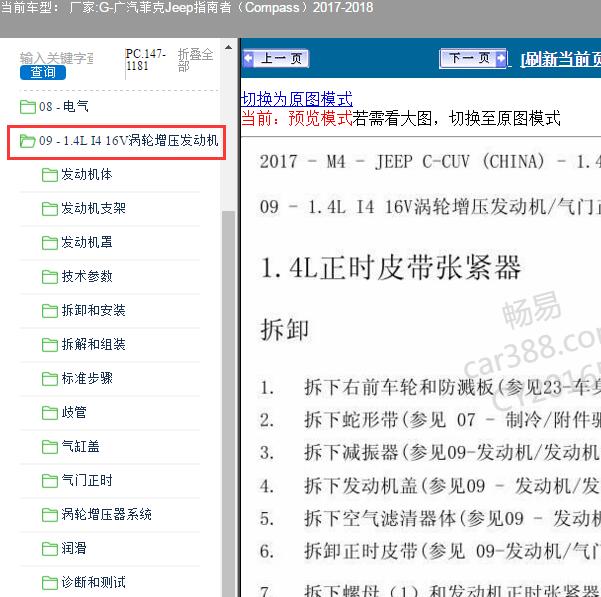Viewport: 601px width, 597px height.
Task: Click the folder icon beside 拆解和组装
Action: 50,344
